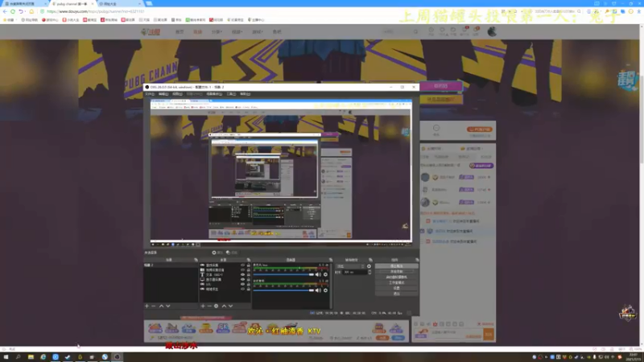Move scene up in OBS scenes list
Viewport: 644px width, 362px height.
pos(162,306)
